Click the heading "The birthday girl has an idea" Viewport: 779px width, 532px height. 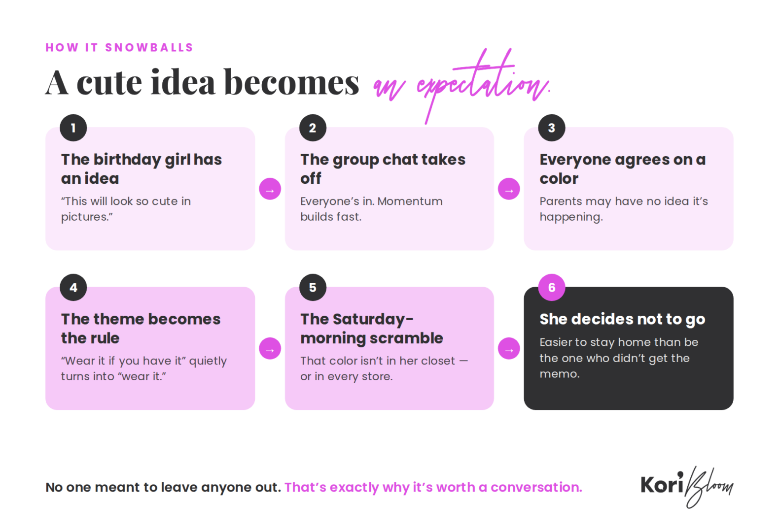point(142,169)
